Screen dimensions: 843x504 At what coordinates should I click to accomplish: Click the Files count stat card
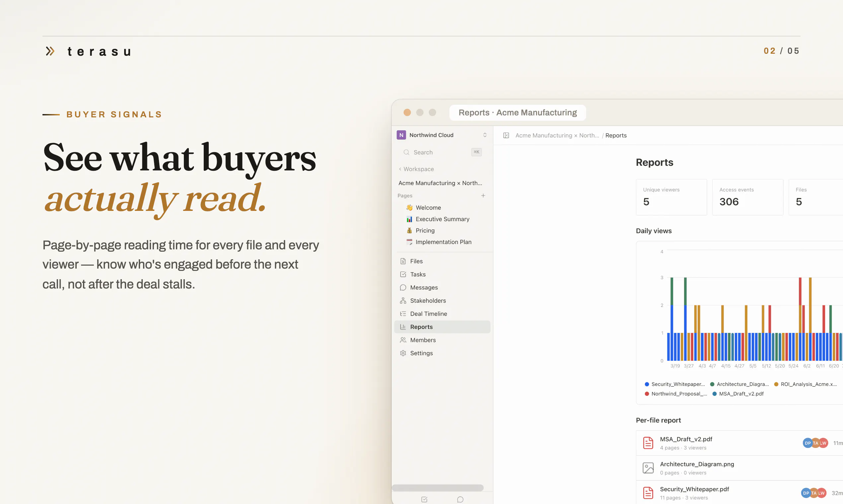click(x=816, y=197)
